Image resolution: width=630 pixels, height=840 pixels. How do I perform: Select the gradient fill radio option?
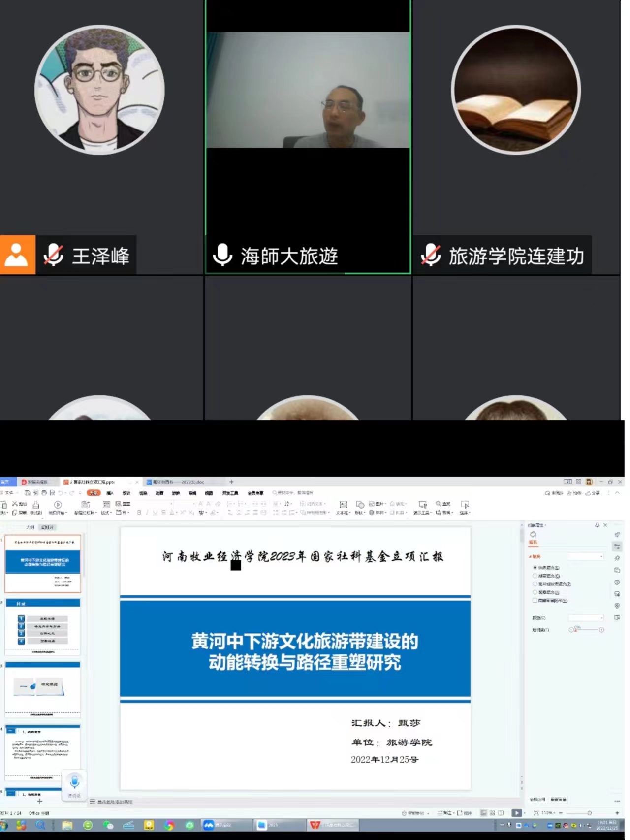[x=535, y=576]
